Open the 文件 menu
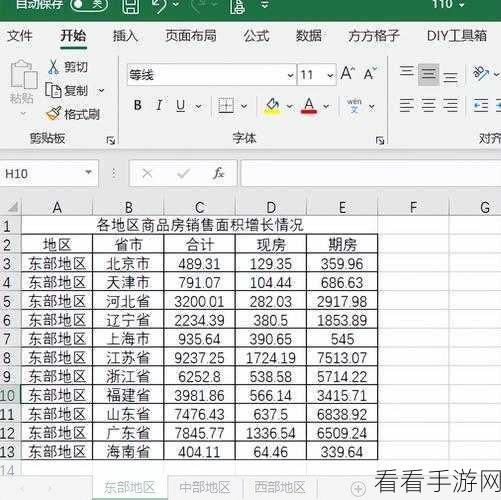This screenshot has height=500, width=501. pyautogui.click(x=20, y=35)
